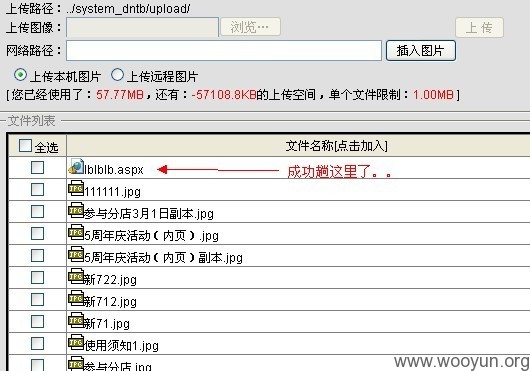
Task: Click the 文件名称[点击加入] column header
Action: pos(336,146)
